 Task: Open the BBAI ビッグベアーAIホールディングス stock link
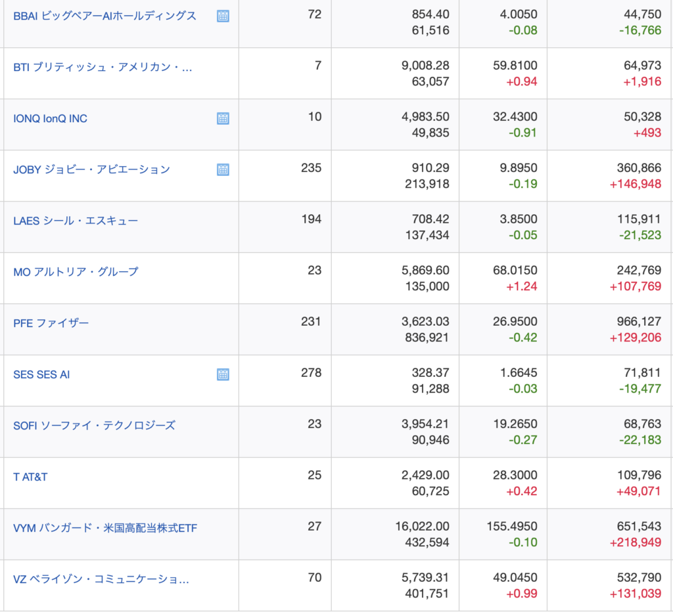104,16
